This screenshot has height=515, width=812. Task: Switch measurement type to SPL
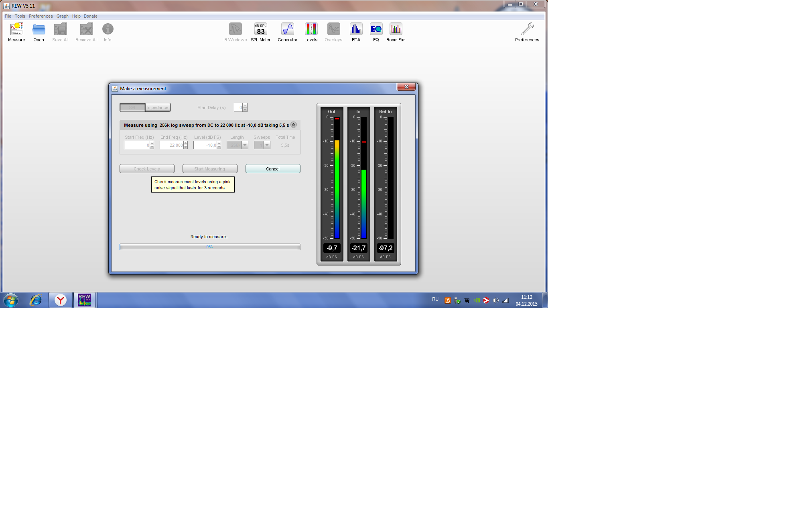[132, 107]
